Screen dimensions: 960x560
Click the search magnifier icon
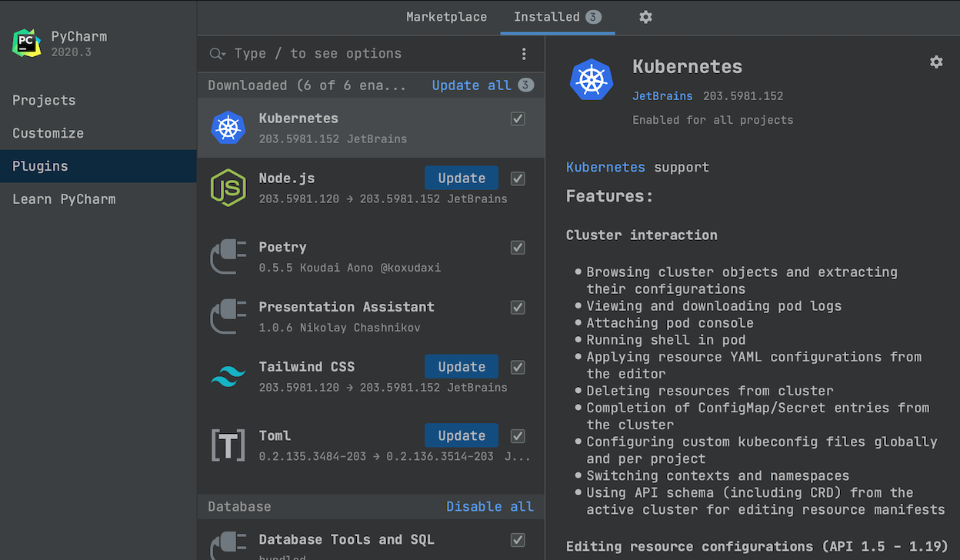(x=218, y=54)
